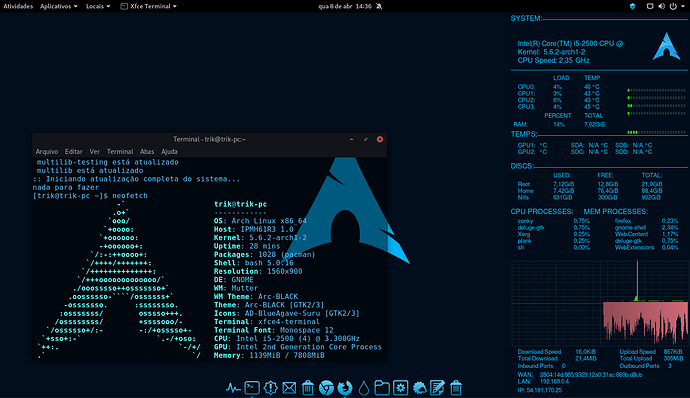The width and height of the screenshot is (690, 398).
Task: Click the screen icon in top bar
Action: [650, 6]
